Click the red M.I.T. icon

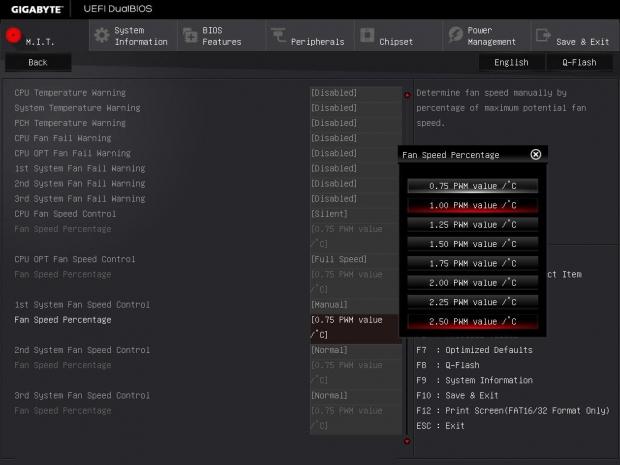coord(13,35)
